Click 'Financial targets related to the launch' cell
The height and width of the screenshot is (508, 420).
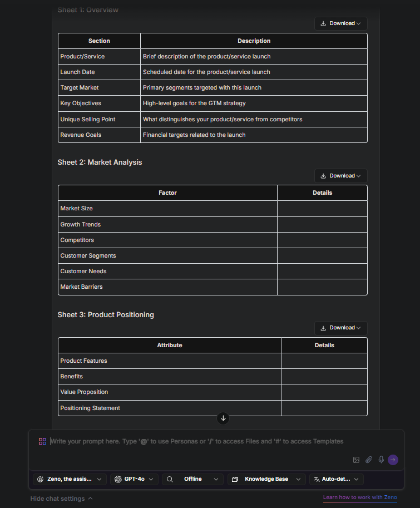pyautogui.click(x=254, y=135)
